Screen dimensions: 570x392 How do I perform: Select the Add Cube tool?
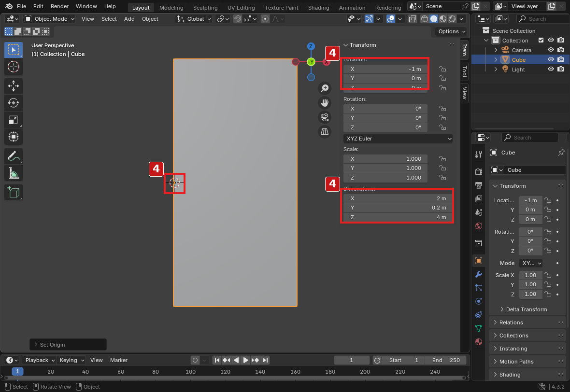tap(14, 192)
